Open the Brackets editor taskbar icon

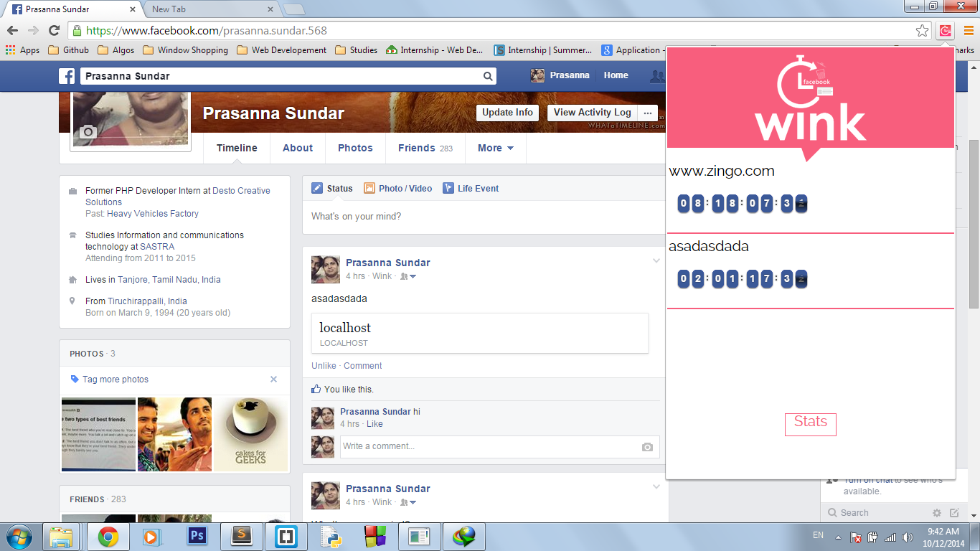[286, 536]
